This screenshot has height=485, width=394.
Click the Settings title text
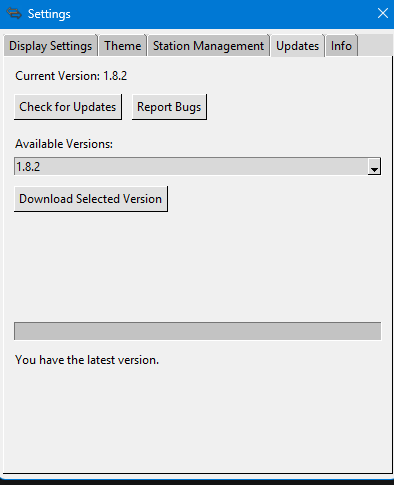49,14
